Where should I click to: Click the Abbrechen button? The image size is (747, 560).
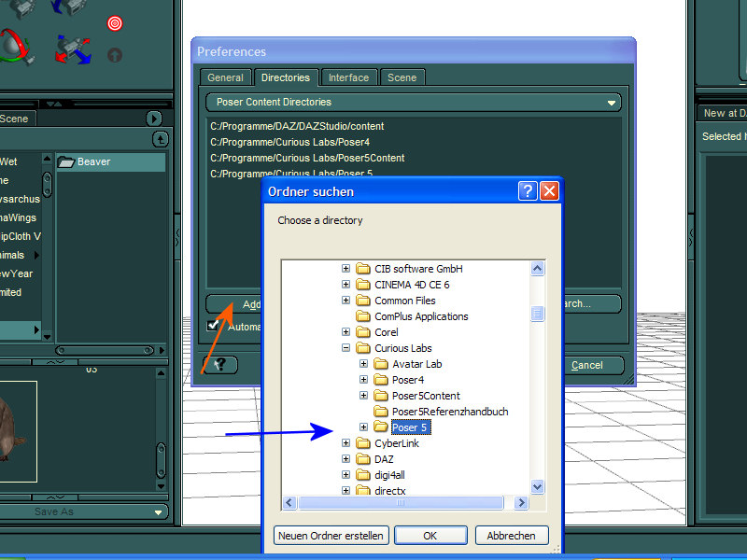point(511,536)
